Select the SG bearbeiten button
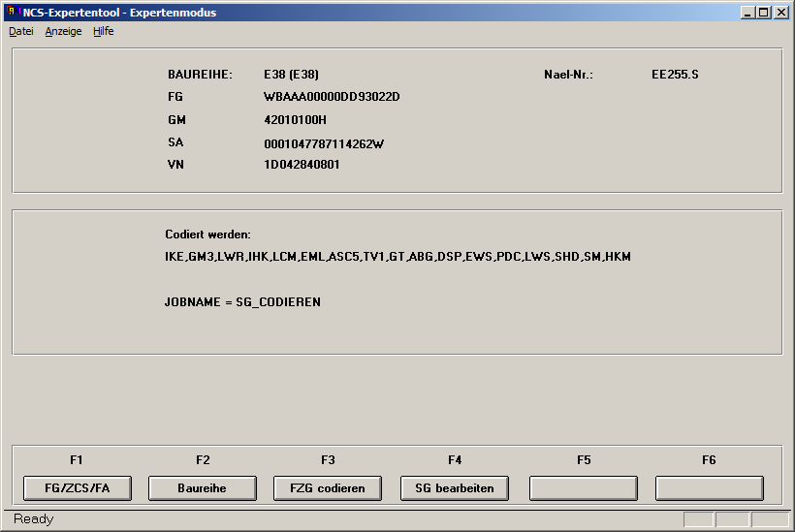This screenshot has height=532, width=795. point(454,488)
